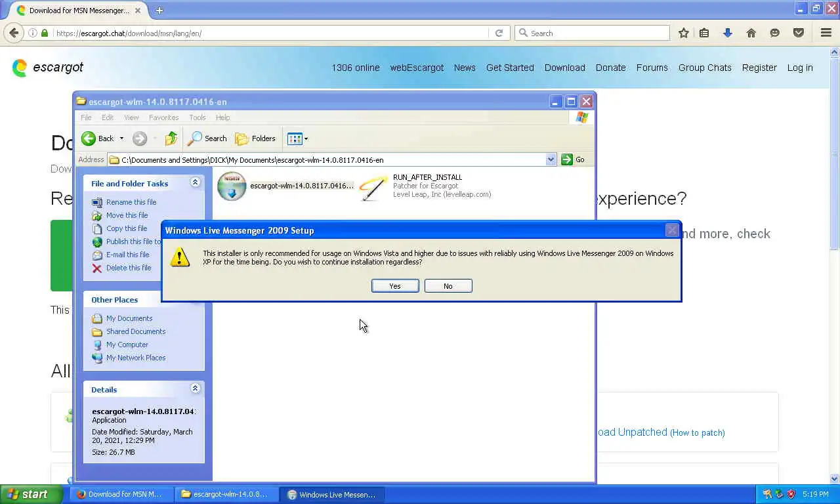Switch to escargot-wlm folder taskbar item
The image size is (840, 504).
pyautogui.click(x=227, y=495)
